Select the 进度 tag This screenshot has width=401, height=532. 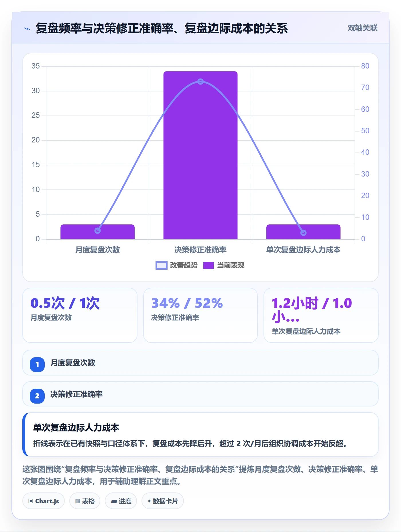[x=121, y=501]
